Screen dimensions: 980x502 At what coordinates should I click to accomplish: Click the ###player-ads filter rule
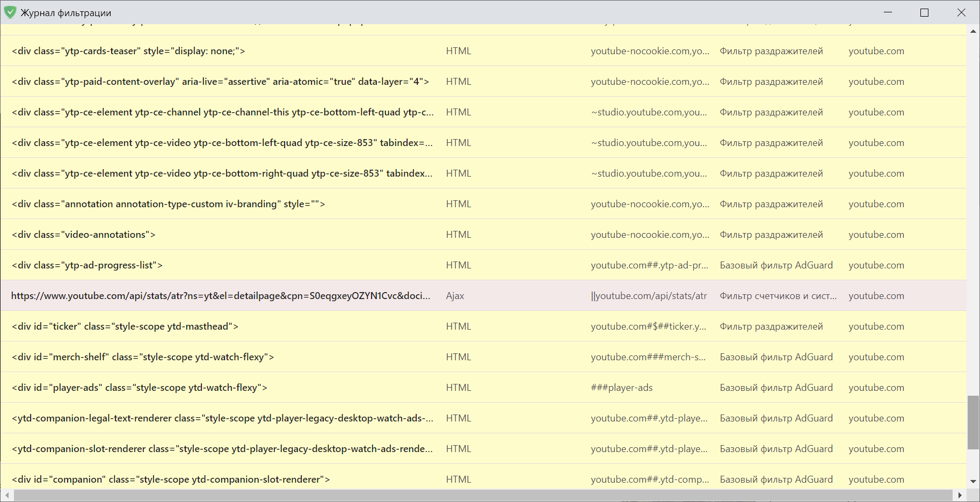(622, 388)
